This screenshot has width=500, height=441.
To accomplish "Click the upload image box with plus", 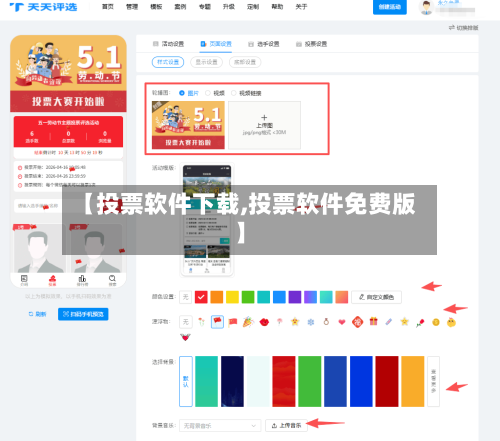I will coord(264,125).
